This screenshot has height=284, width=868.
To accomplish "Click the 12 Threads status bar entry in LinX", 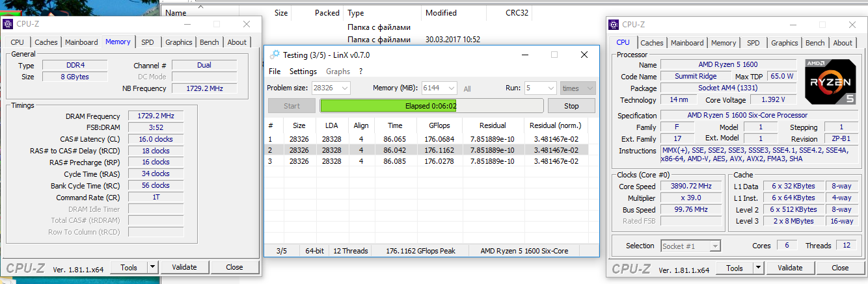I will [350, 251].
